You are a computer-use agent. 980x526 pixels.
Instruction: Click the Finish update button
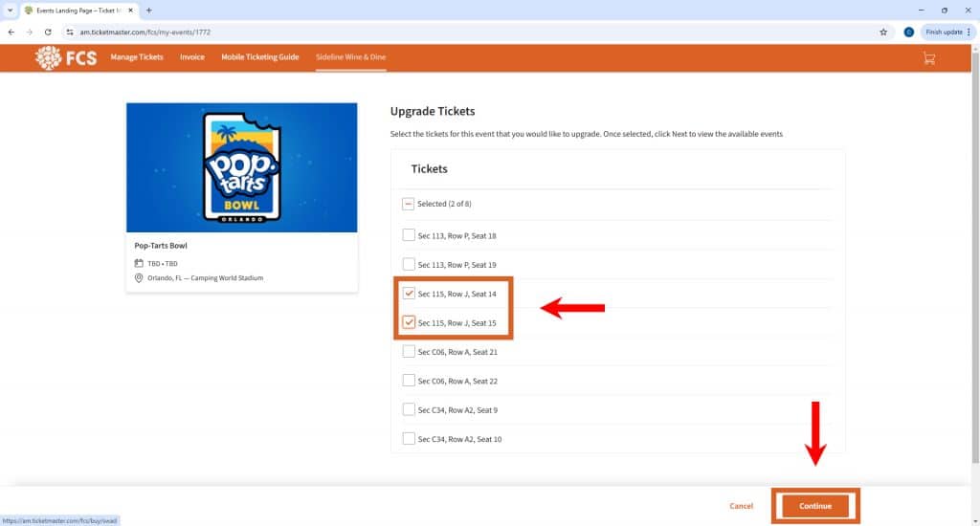tap(948, 32)
